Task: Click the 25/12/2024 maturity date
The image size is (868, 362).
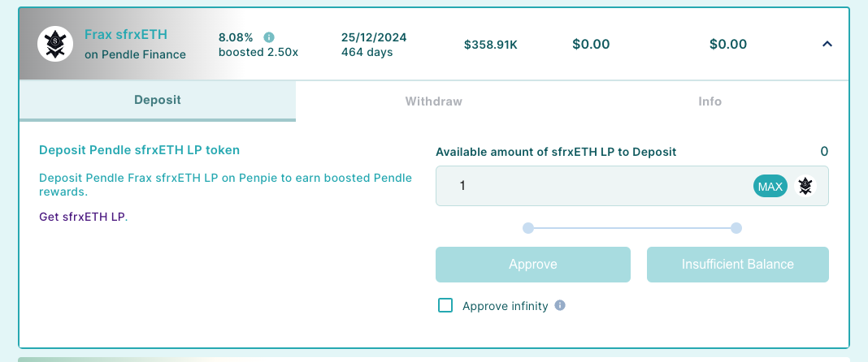Action: click(374, 37)
